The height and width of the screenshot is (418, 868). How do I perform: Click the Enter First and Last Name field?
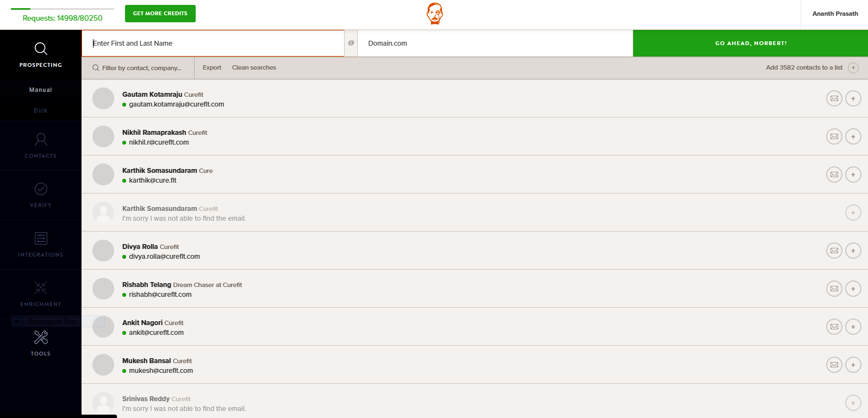[213, 43]
